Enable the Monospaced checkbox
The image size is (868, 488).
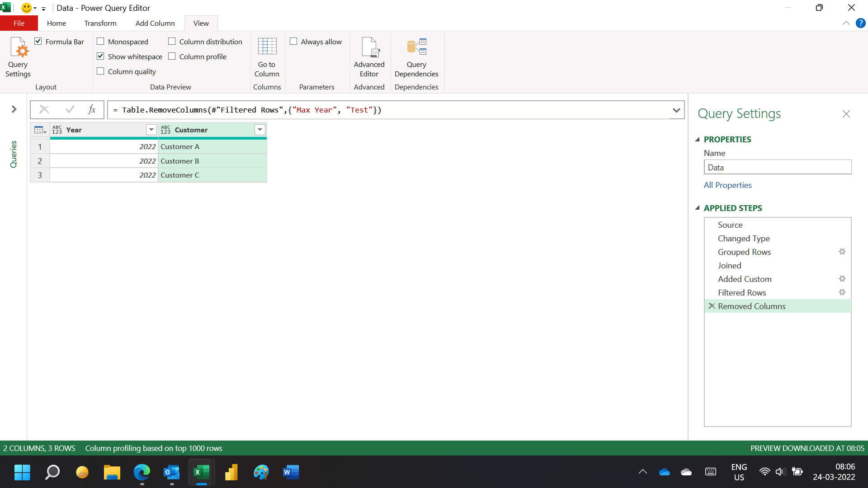tap(100, 42)
